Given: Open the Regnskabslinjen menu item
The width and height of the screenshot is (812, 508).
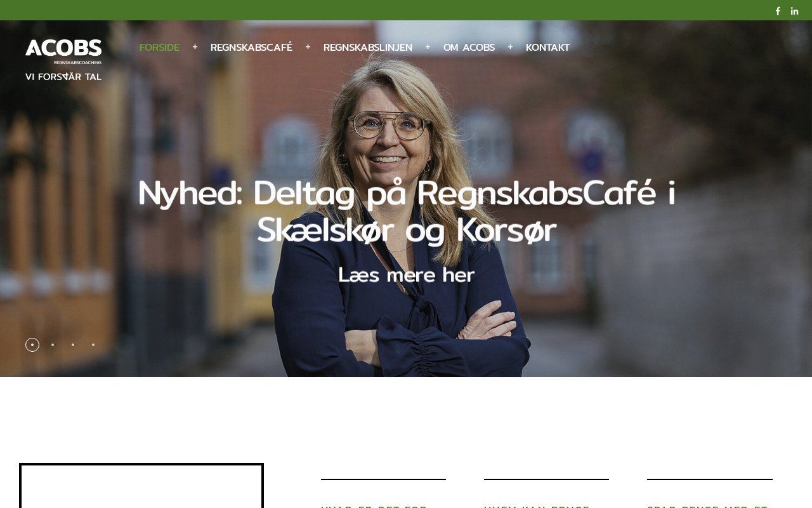Looking at the screenshot, I should click(368, 47).
